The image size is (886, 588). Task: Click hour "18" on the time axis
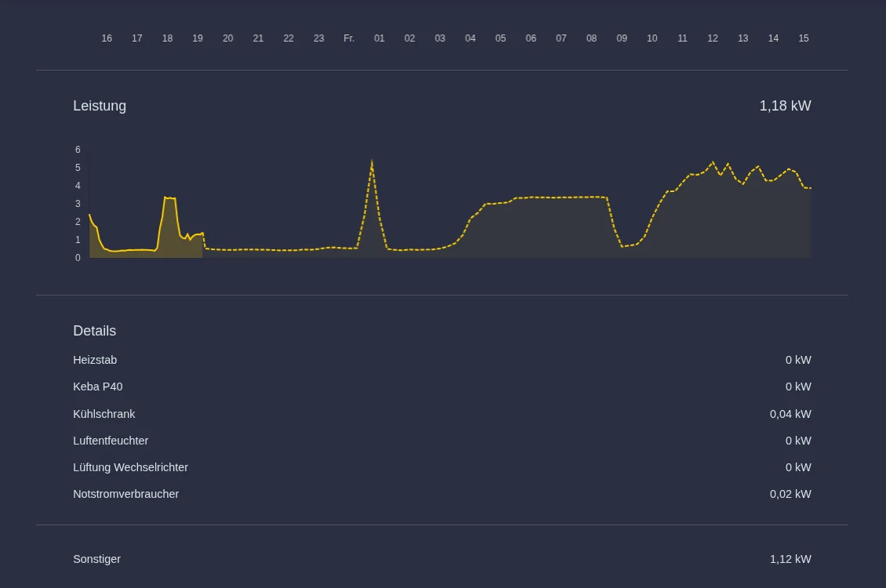(x=167, y=38)
